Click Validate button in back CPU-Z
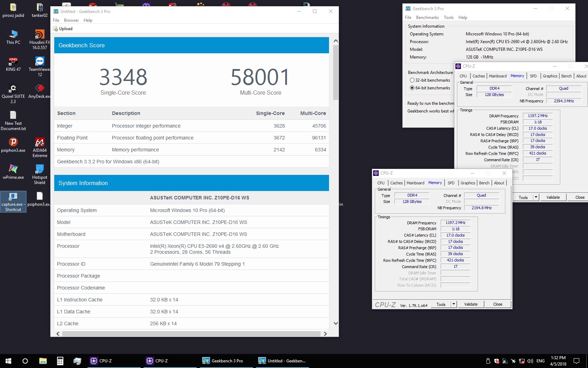 pyautogui.click(x=553, y=197)
